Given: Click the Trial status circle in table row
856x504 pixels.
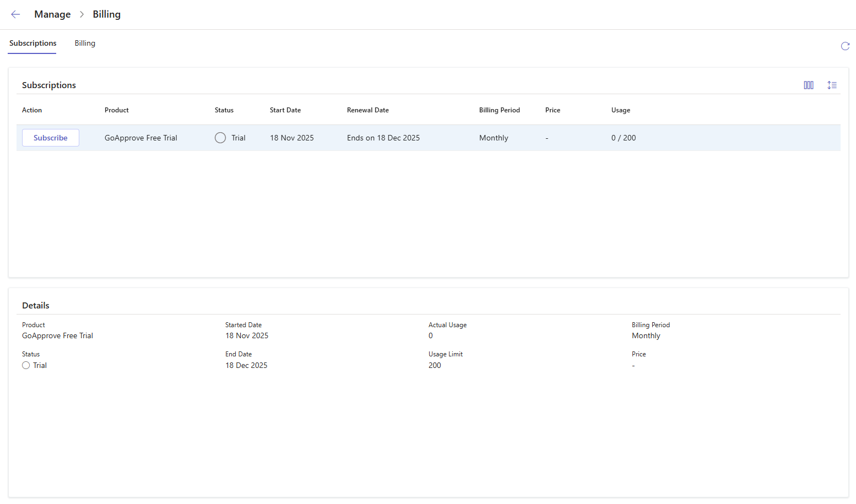Looking at the screenshot, I should point(220,138).
